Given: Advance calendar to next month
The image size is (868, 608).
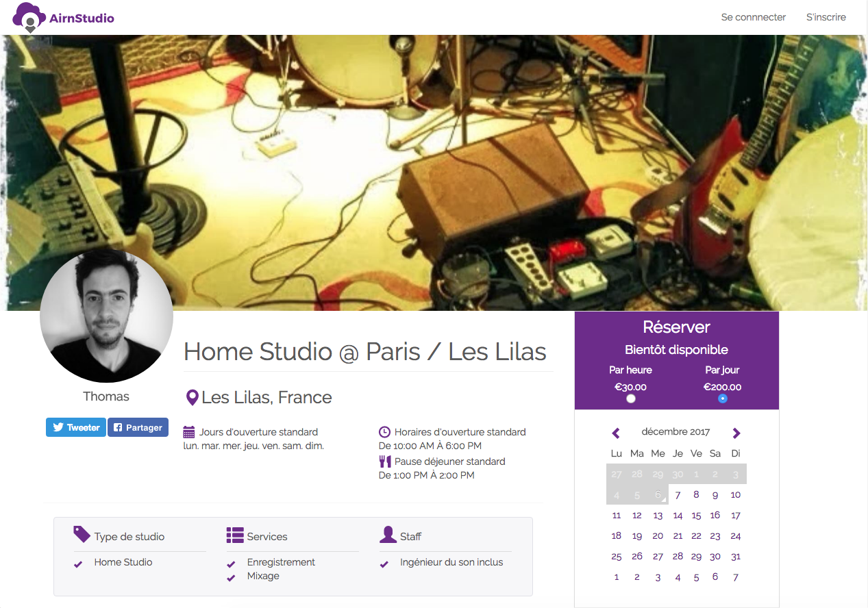Looking at the screenshot, I should point(736,433).
